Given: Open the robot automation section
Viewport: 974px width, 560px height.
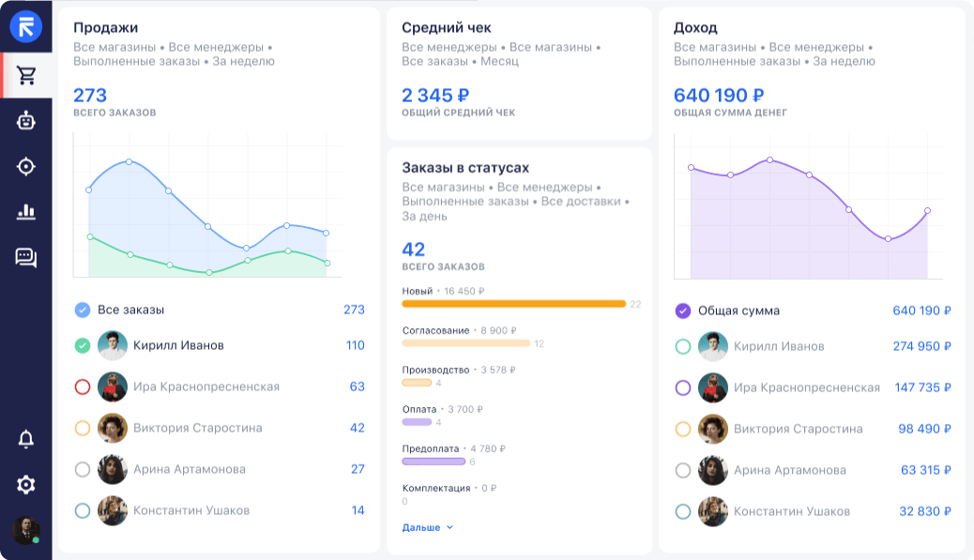Looking at the screenshot, I should click(x=26, y=120).
